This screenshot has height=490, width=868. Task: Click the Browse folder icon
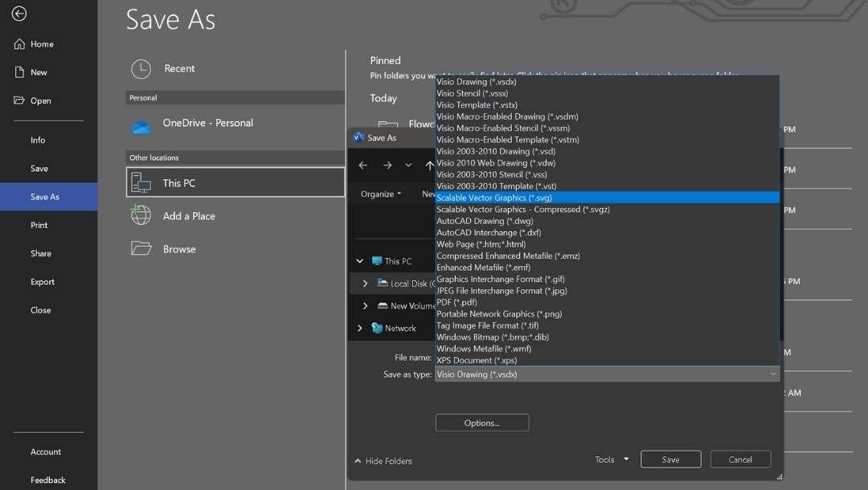tap(141, 248)
